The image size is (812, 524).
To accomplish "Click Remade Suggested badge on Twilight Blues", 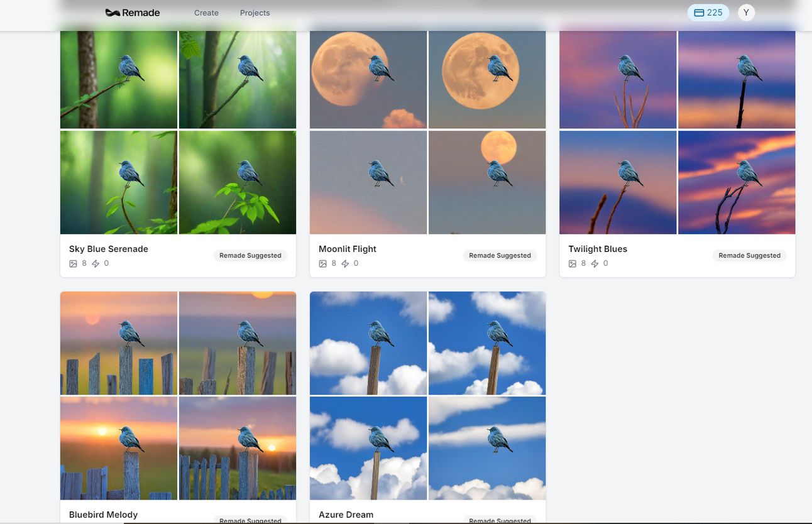I will click(x=749, y=256).
